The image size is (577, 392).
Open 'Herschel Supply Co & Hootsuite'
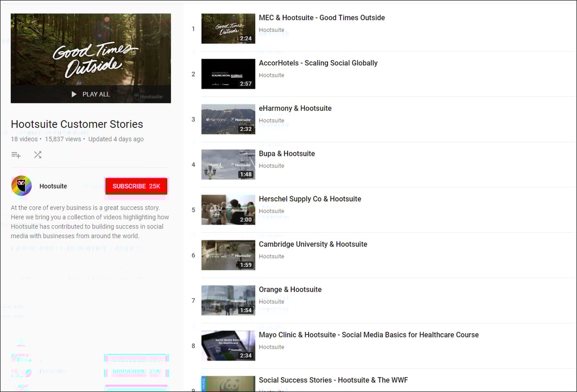tap(310, 199)
